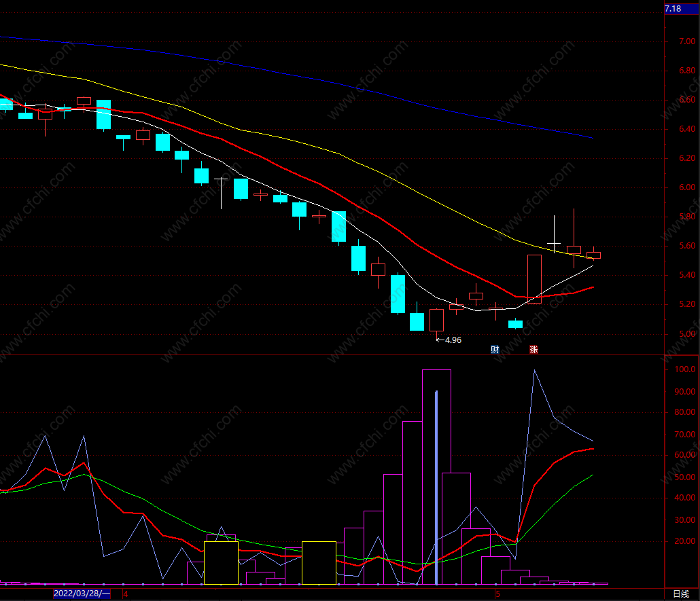
Task: Click the month 4 marker on time axis
Action: point(126,594)
